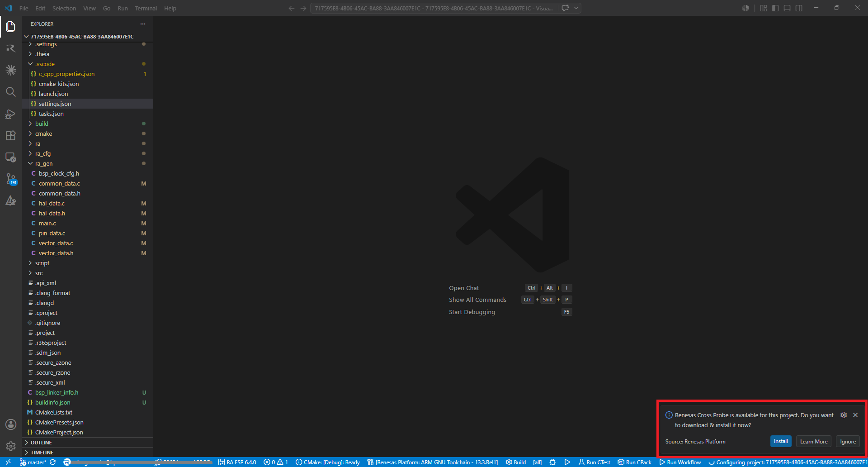The height and width of the screenshot is (467, 868).
Task: Click the [all] build target in status bar
Action: [537, 462]
